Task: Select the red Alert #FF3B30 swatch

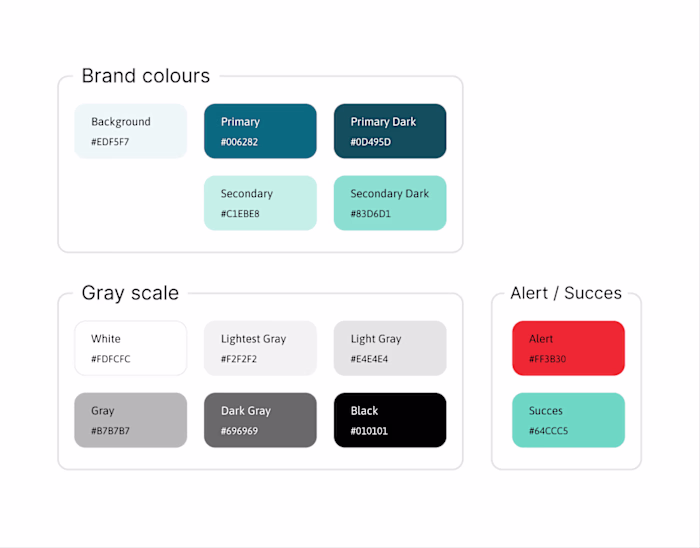Action: pos(568,348)
